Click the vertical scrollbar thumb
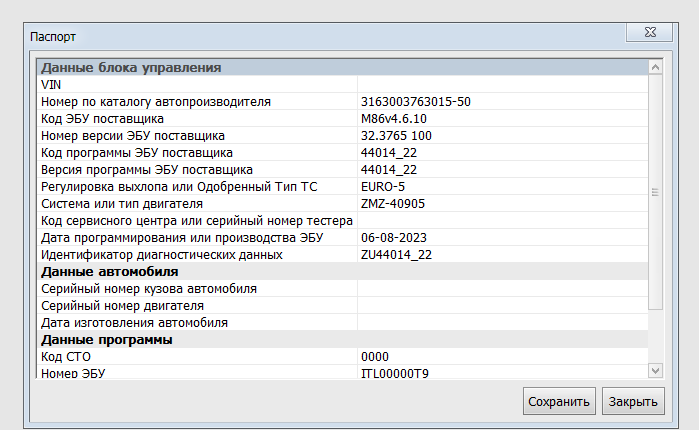 (655, 192)
